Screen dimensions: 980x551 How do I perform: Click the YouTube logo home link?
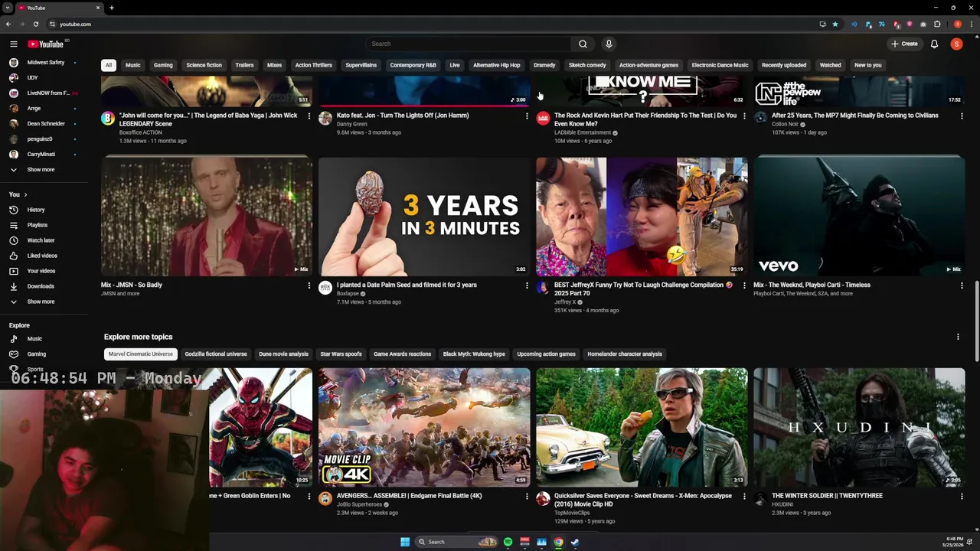click(x=46, y=44)
